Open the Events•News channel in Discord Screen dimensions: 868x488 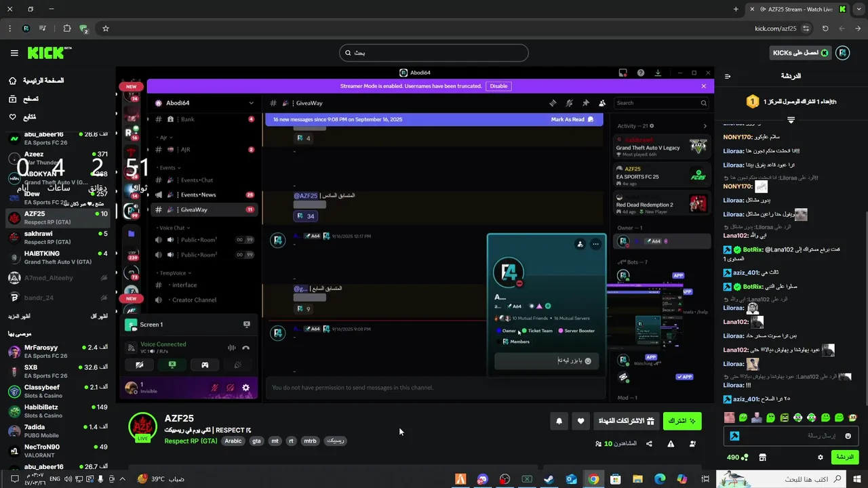(x=203, y=195)
